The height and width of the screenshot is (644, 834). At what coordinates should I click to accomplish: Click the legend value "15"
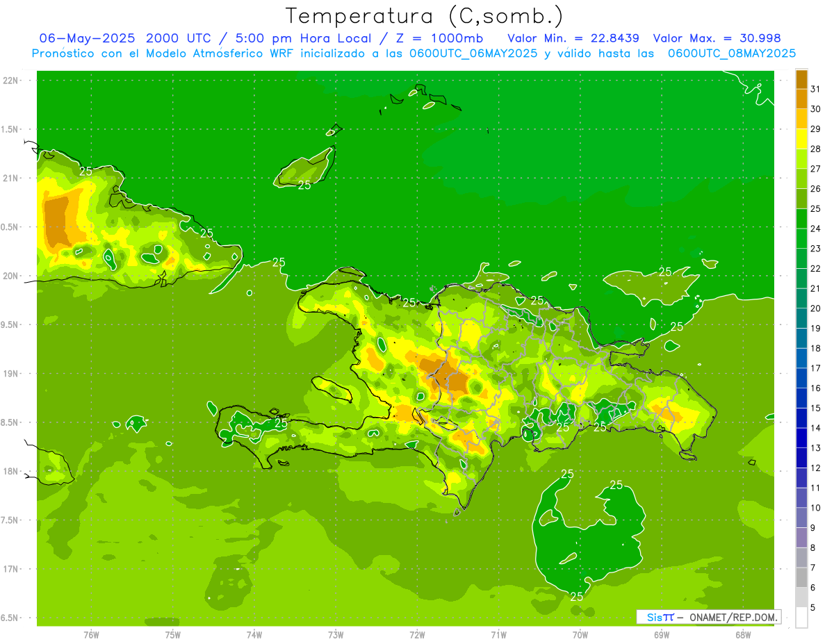click(816, 408)
